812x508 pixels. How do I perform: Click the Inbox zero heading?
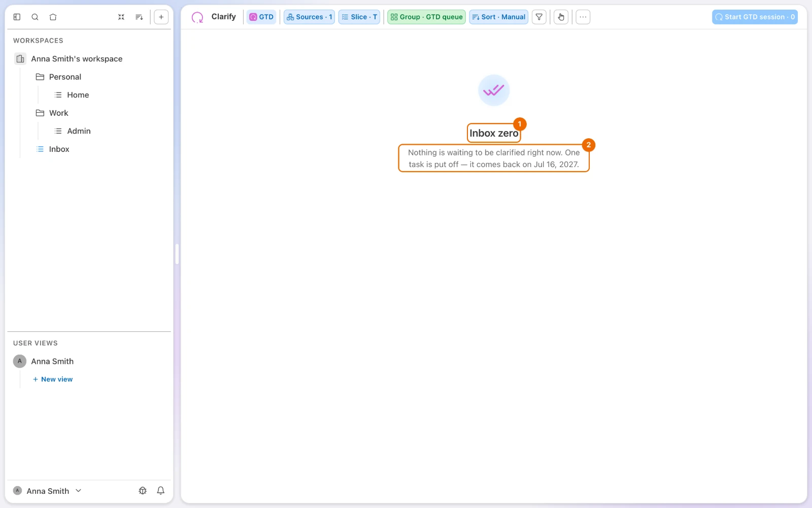(x=494, y=133)
